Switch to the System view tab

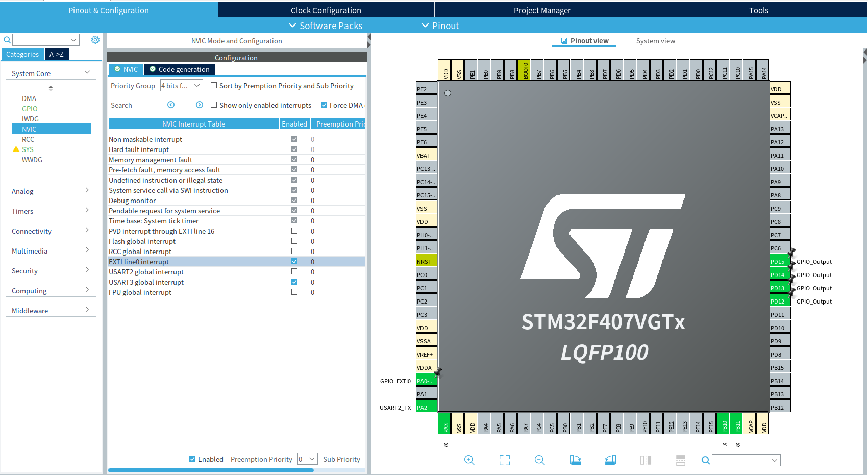[x=651, y=41]
